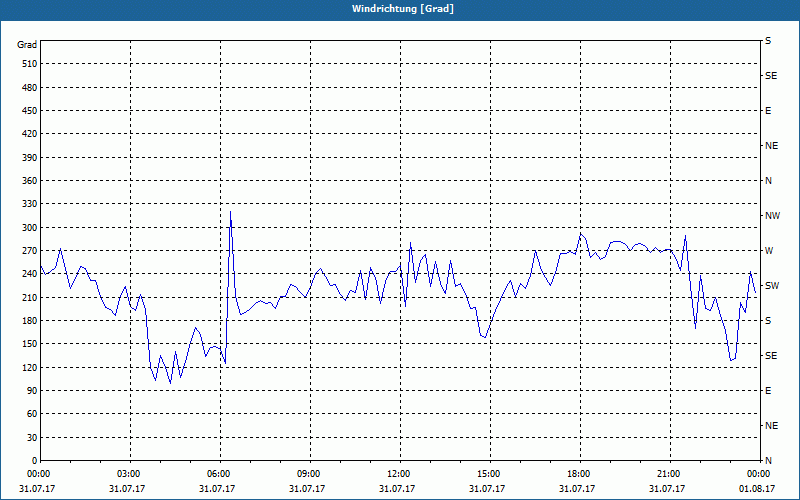Select the "300" degree axis label
This screenshot has width=800, height=500.
tap(30, 228)
